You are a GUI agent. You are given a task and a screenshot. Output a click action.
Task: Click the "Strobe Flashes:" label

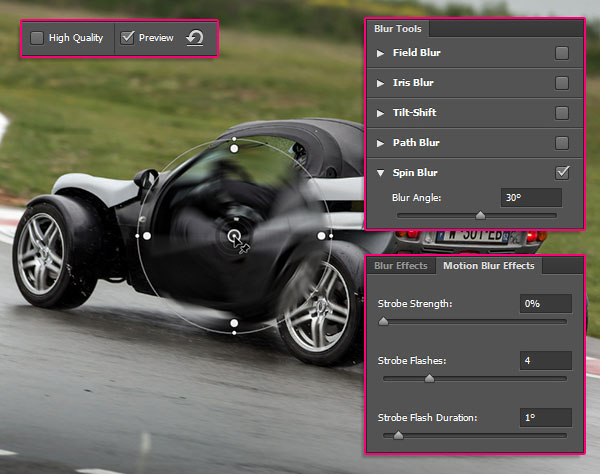[412, 361]
